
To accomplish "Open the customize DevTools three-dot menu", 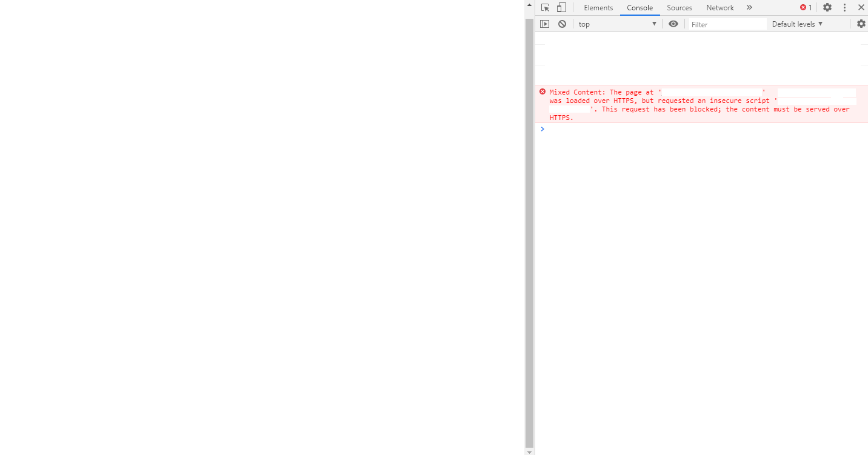I will click(x=844, y=8).
